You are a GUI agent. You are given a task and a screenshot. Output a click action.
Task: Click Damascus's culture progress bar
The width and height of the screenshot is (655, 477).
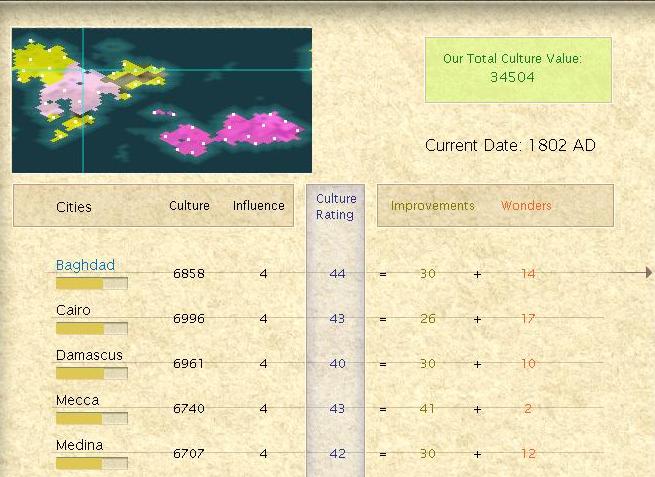91,373
